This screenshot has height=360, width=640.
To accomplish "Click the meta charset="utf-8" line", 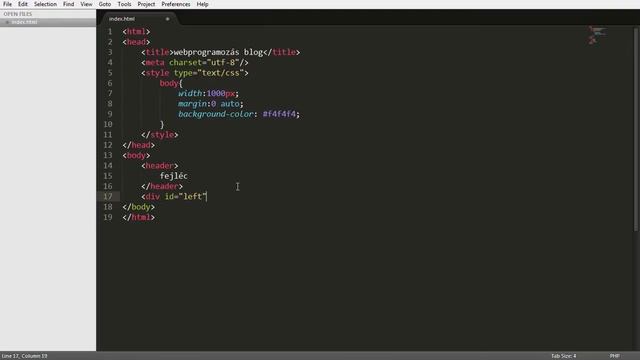I will point(195,62).
